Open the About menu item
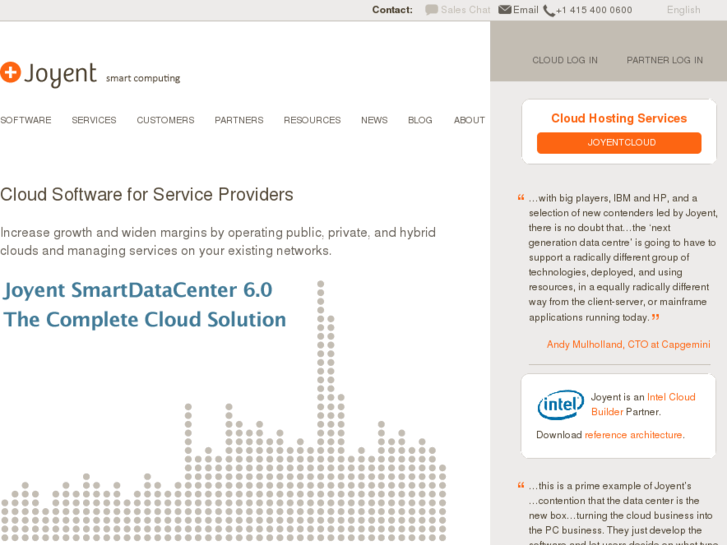Image resolution: width=727 pixels, height=545 pixels. pyautogui.click(x=469, y=120)
